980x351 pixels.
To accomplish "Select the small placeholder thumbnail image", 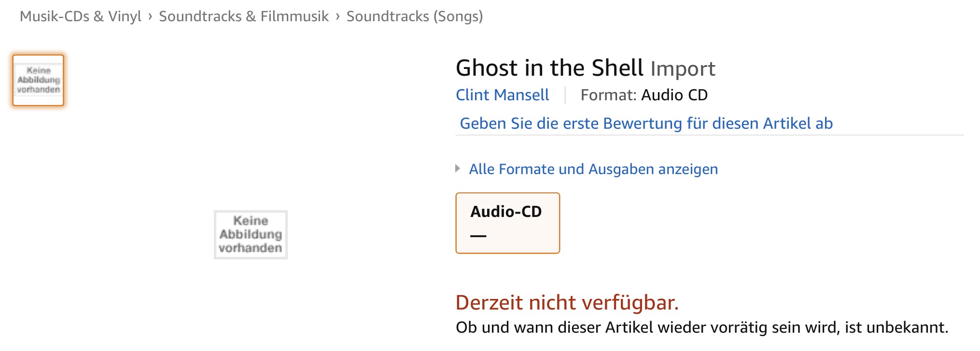I will point(38,80).
